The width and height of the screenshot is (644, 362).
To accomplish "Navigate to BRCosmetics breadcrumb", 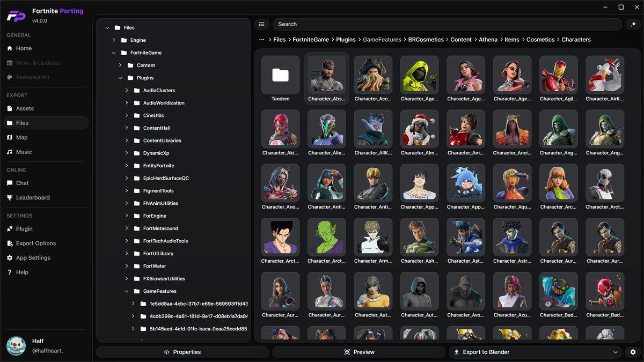I will [x=426, y=40].
